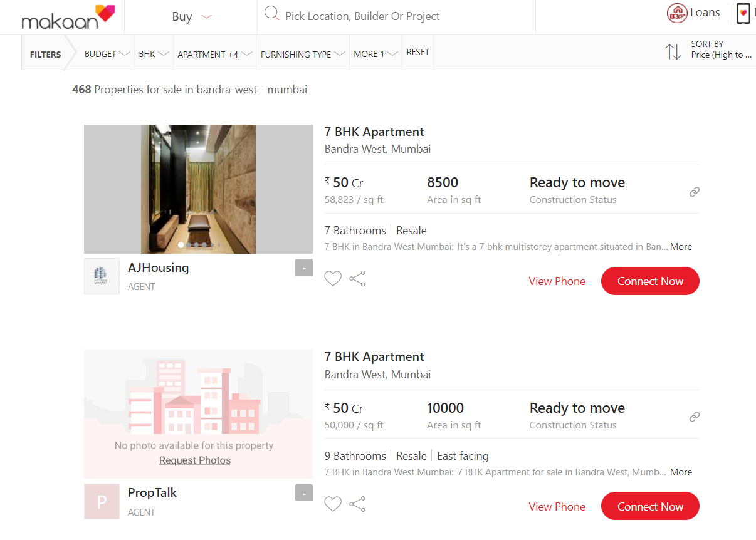The height and width of the screenshot is (540, 756).
Task: Copy link icon for 10000 sq ft listing
Action: (x=695, y=417)
